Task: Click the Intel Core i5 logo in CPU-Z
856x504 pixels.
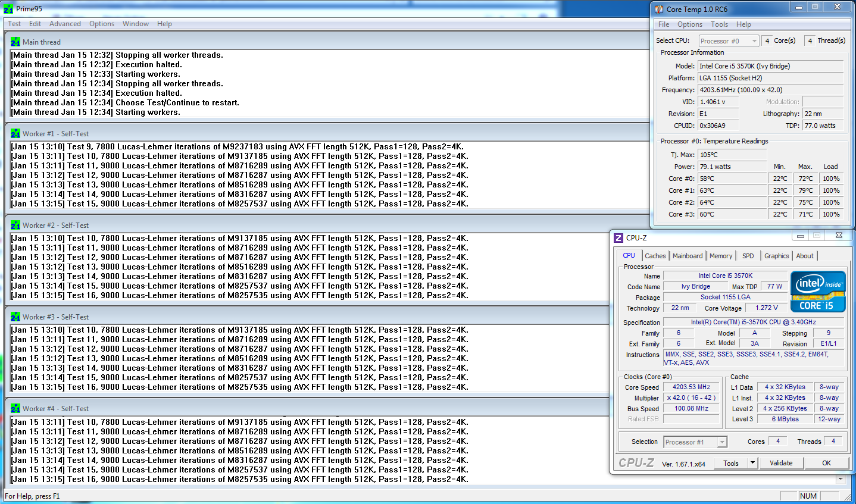Action: (x=817, y=291)
